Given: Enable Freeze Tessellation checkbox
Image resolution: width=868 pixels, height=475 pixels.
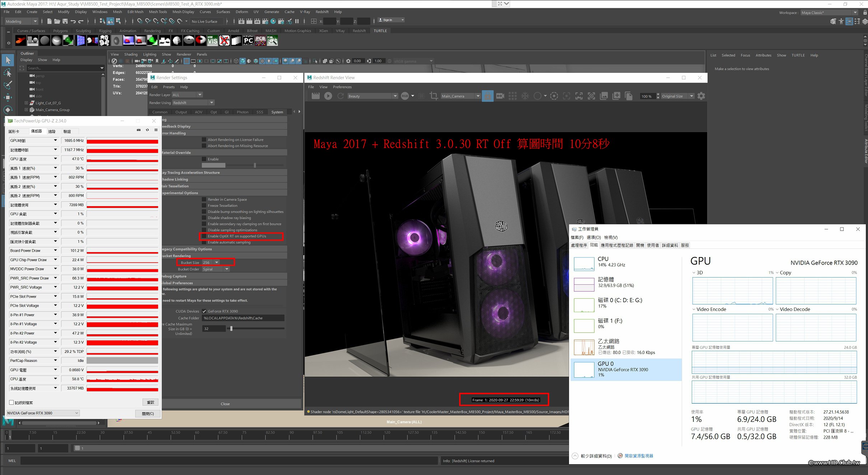Looking at the screenshot, I should [x=204, y=205].
